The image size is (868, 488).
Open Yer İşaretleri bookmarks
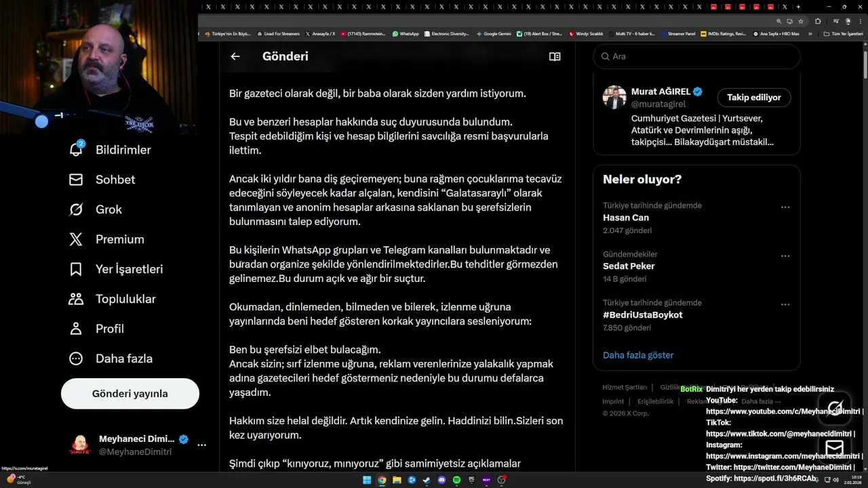[x=116, y=269]
